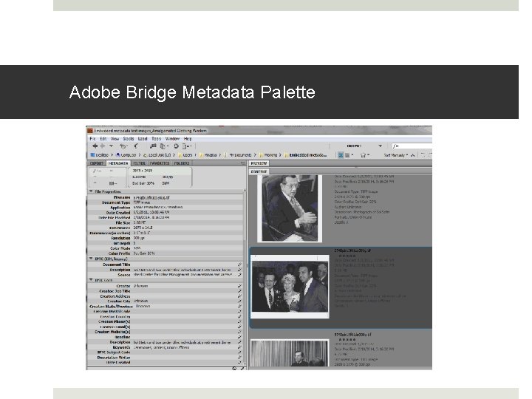Click the pencil icon for Keywords
This screenshot has width=532, height=399.
click(x=239, y=347)
